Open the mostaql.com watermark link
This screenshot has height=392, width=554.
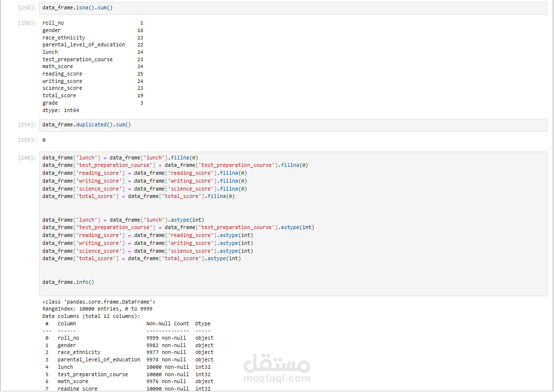[x=277, y=379]
